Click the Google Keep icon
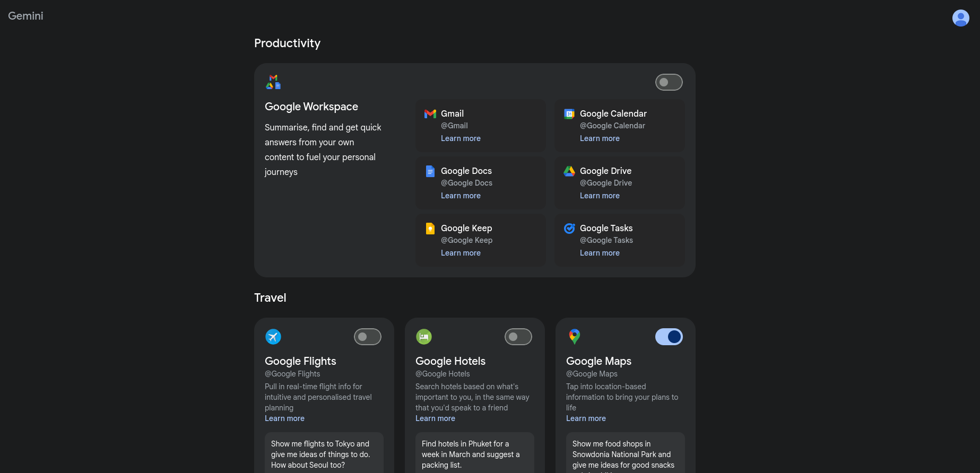This screenshot has height=473, width=980. click(x=430, y=229)
